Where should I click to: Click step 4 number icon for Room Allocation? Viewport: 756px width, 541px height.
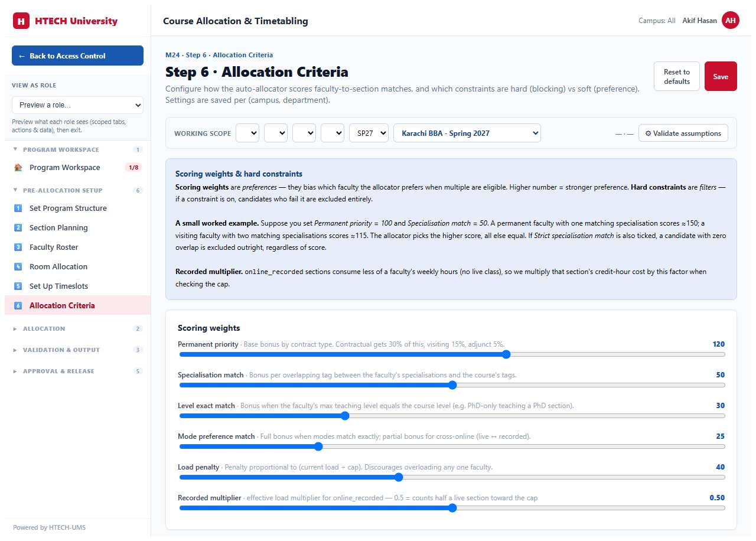18,266
